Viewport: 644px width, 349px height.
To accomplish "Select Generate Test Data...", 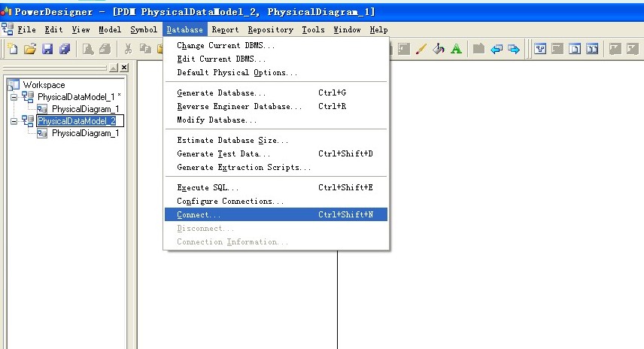I will (x=276, y=153).
